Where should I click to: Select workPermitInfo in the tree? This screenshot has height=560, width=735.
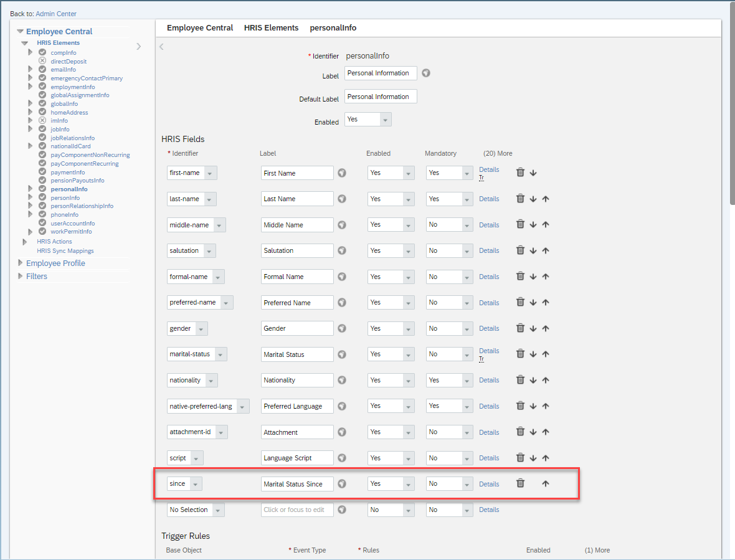pyautogui.click(x=71, y=232)
